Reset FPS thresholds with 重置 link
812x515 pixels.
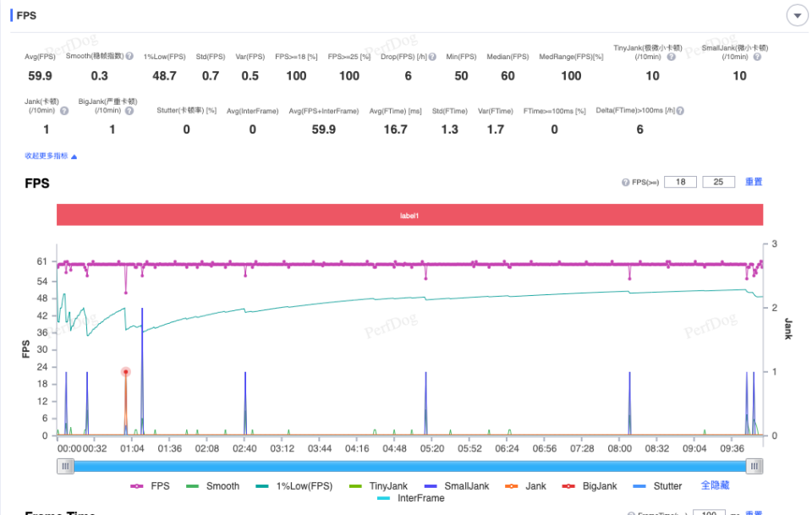[x=754, y=182]
